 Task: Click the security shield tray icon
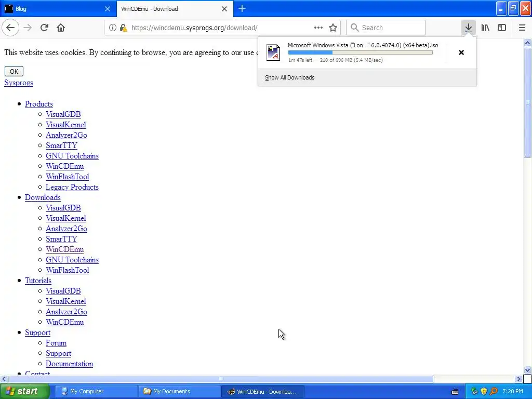tap(484, 392)
